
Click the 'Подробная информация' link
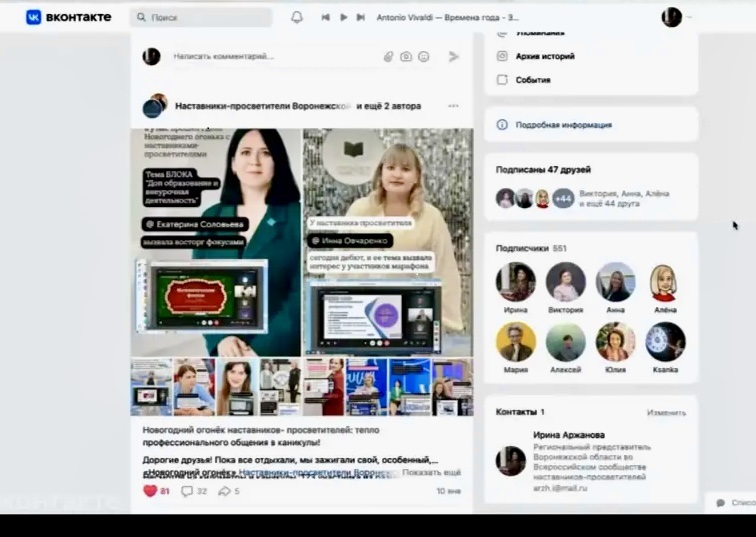(x=563, y=125)
